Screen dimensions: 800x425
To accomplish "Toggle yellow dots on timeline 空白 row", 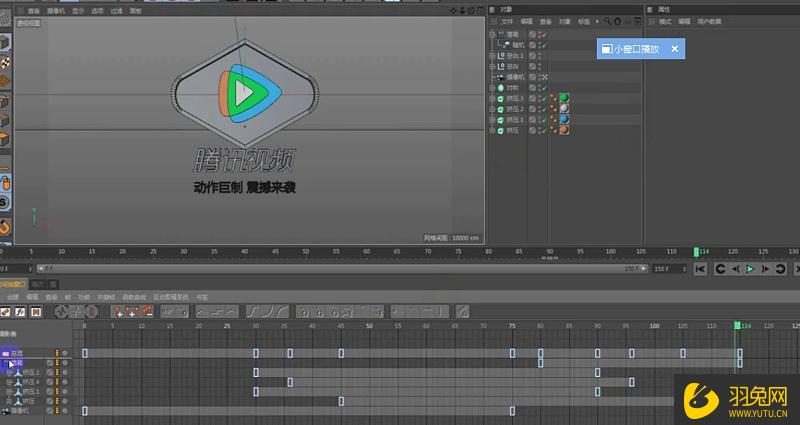I will (57, 353).
